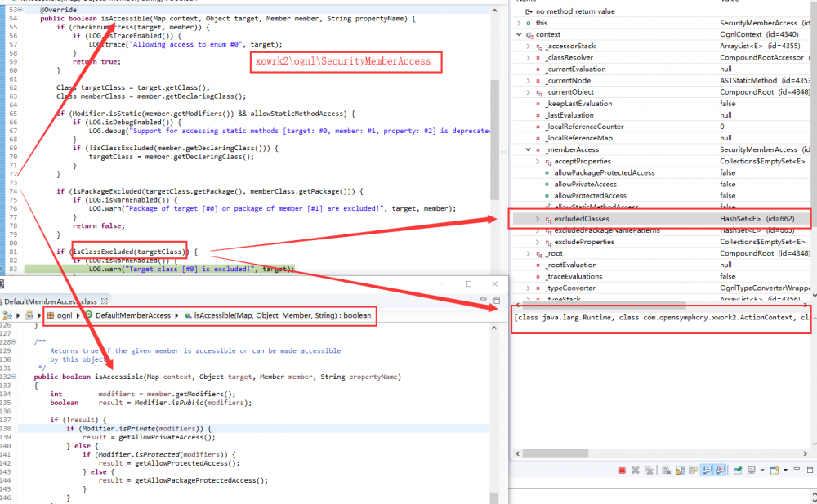Open the Open Console dropdown arrow

[x=785, y=471]
